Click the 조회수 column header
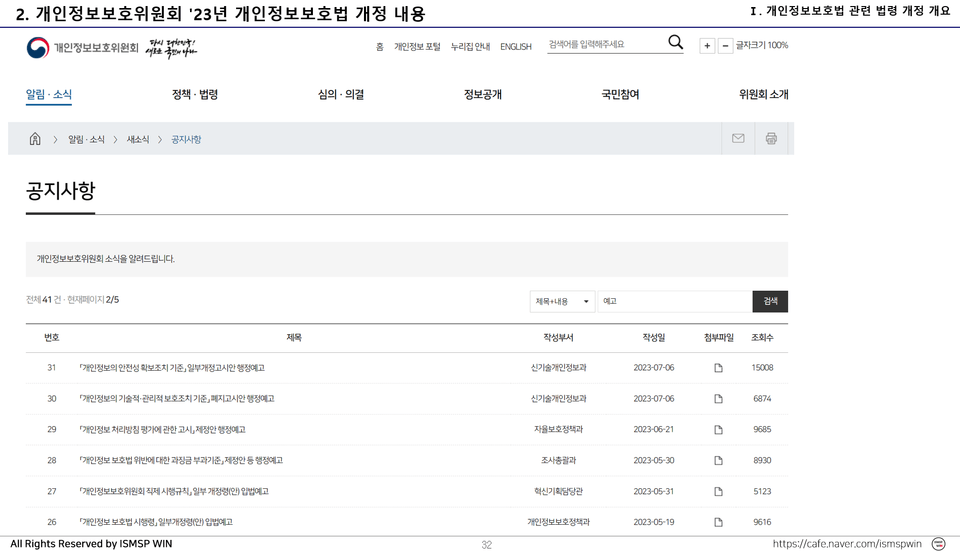This screenshot has width=960, height=551. click(x=762, y=337)
